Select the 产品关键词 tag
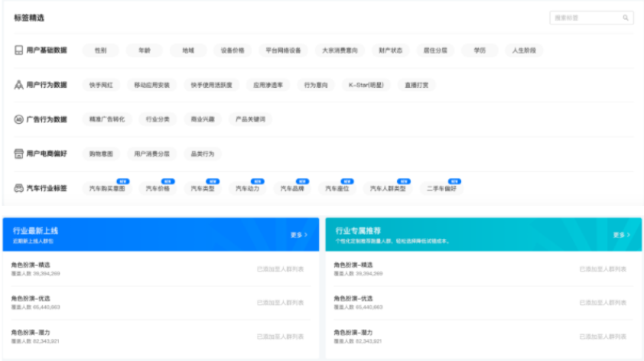This screenshot has height=361, width=644. [250, 119]
